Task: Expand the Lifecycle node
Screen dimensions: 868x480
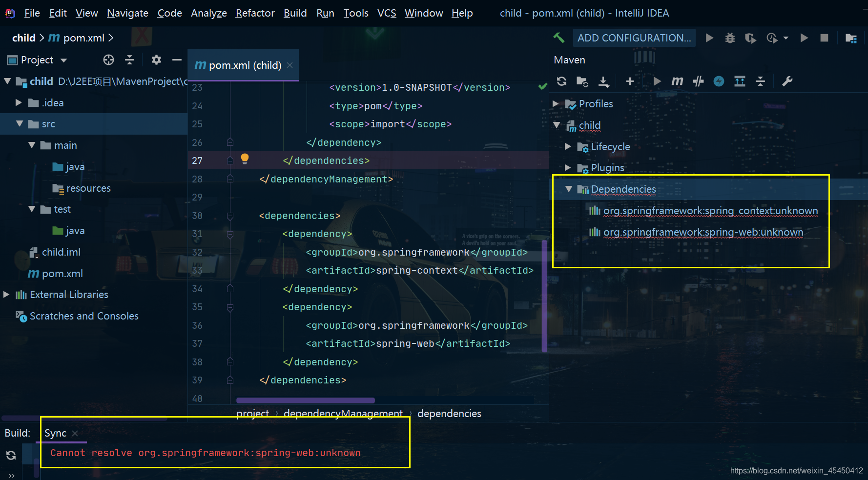Action: 568,146
